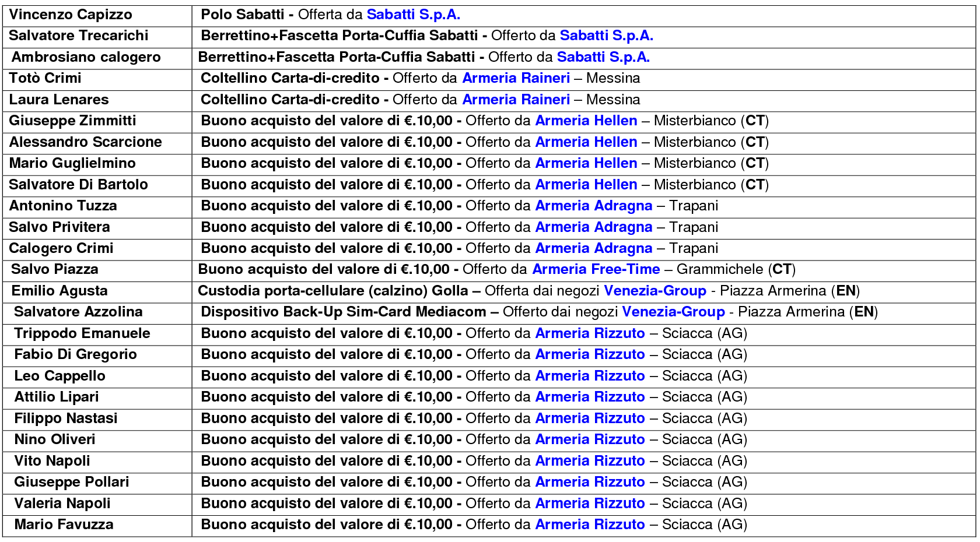Viewport: 980px width, 542px height.
Task: Click Armeria Rizzuto link in Valeria Napoli row
Action: [590, 504]
